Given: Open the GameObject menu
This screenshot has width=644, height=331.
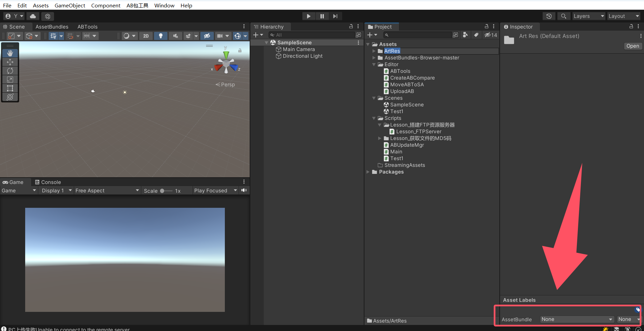Looking at the screenshot, I should point(70,5).
